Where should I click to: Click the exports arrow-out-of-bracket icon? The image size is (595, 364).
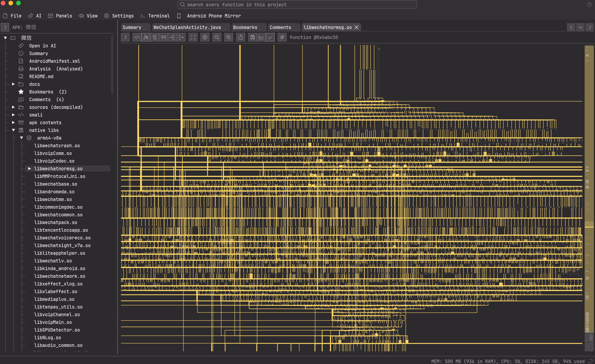(181, 37)
